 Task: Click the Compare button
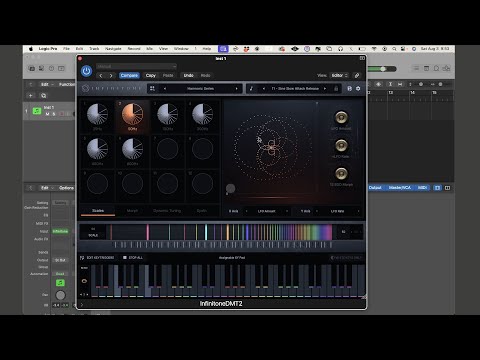[x=129, y=76]
